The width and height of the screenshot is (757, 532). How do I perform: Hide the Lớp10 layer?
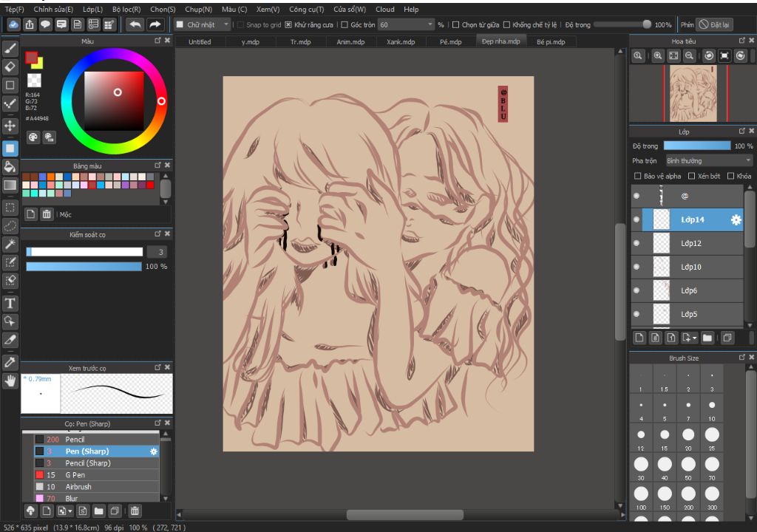tap(637, 267)
